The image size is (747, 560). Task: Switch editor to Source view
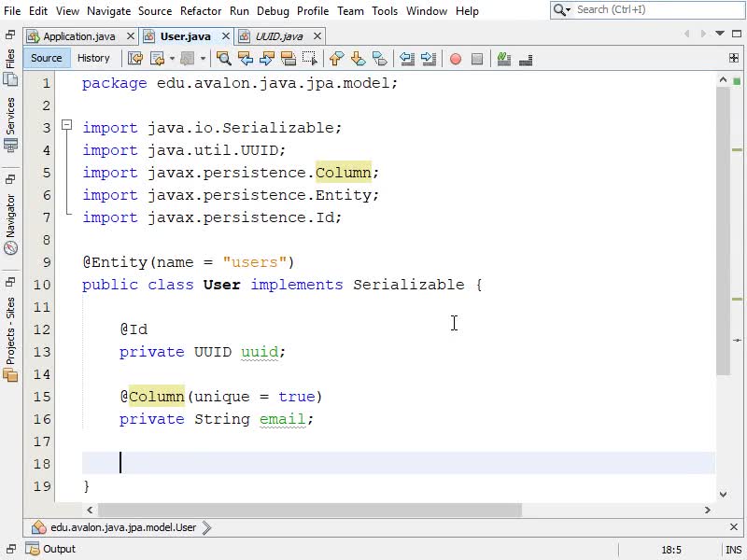[46, 58]
